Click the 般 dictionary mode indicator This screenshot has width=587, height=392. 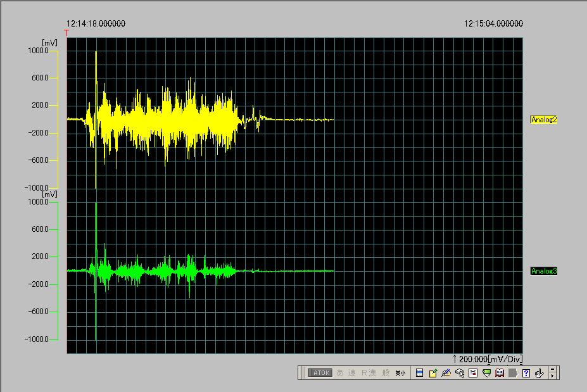pos(386,373)
